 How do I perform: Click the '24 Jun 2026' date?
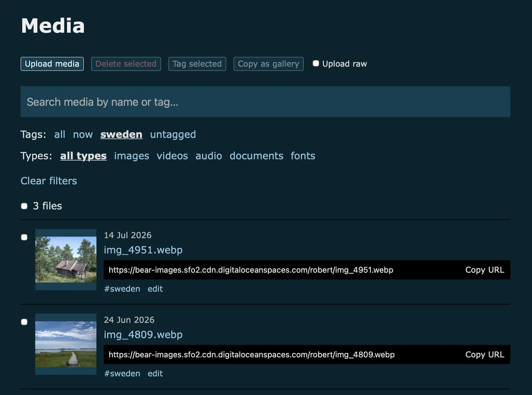pyautogui.click(x=129, y=320)
